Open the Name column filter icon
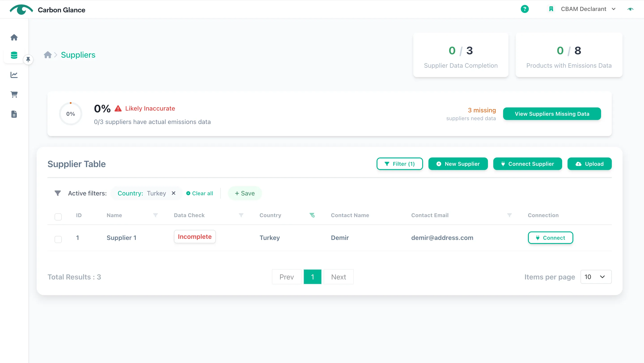This screenshot has height=363, width=644. click(155, 215)
